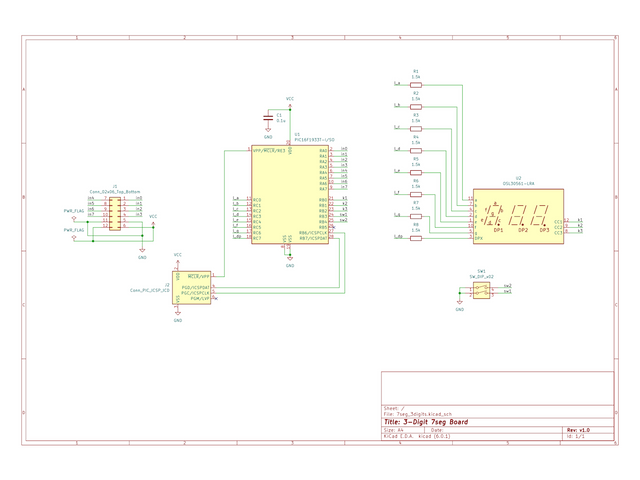This screenshot has width=640, height=480.
Task: Select the J1 Conn_02x06 connector symbol
Action: 115,213
